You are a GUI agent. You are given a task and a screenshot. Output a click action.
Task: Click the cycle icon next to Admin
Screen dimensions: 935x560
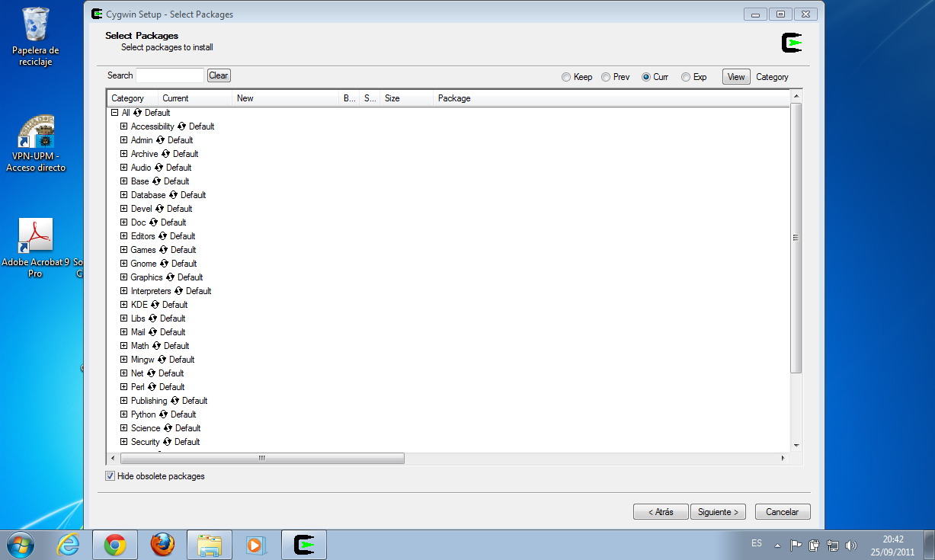click(x=161, y=140)
